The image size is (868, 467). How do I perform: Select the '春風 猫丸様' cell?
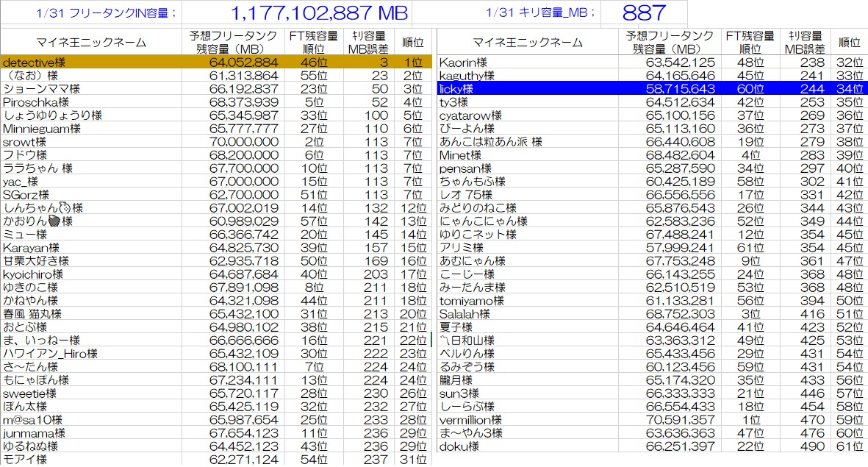point(91,314)
